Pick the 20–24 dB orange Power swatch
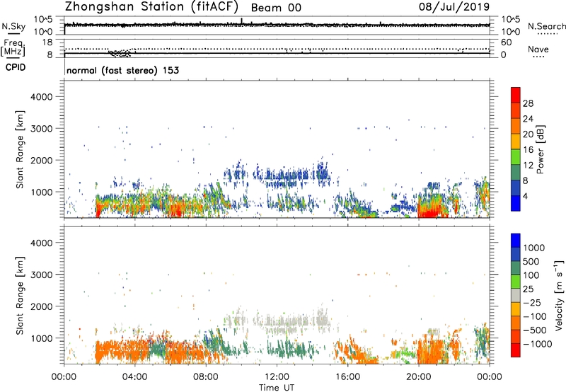566x392 pixels. pyautogui.click(x=516, y=126)
